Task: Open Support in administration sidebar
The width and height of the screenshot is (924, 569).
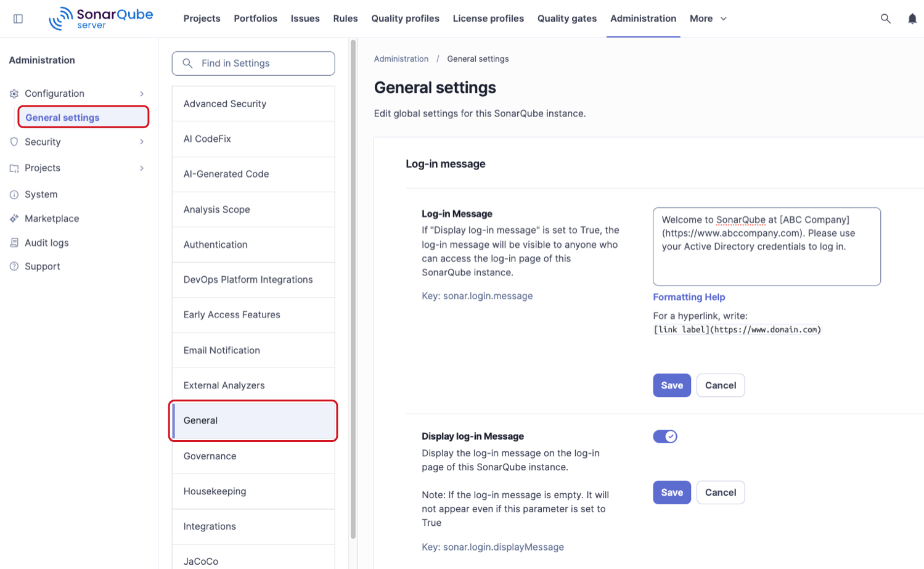Action: point(43,266)
